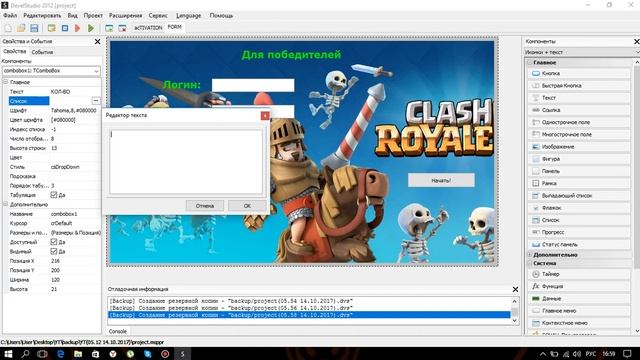Toggle the Видимый checkbox
640x360 pixels.
point(53,251)
